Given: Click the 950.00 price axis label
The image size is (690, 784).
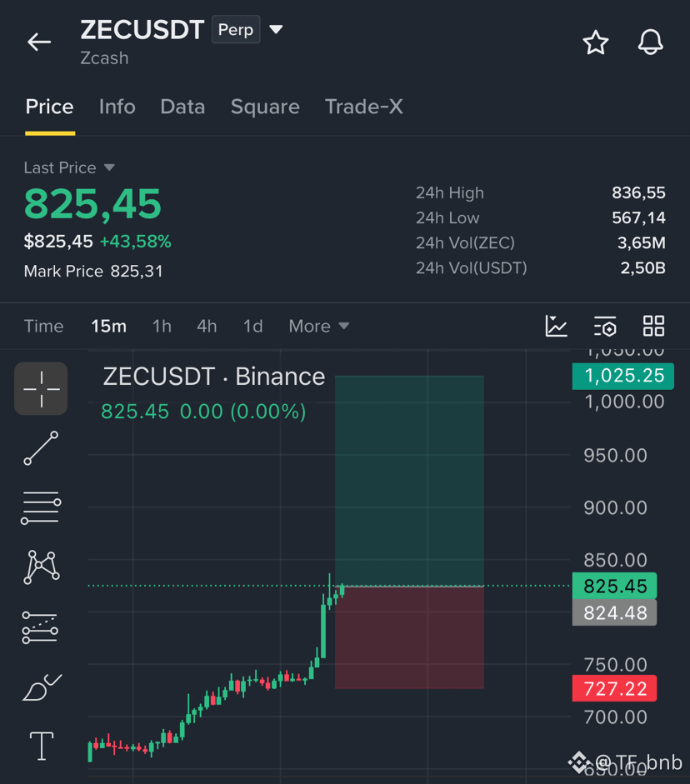Looking at the screenshot, I should (616, 456).
